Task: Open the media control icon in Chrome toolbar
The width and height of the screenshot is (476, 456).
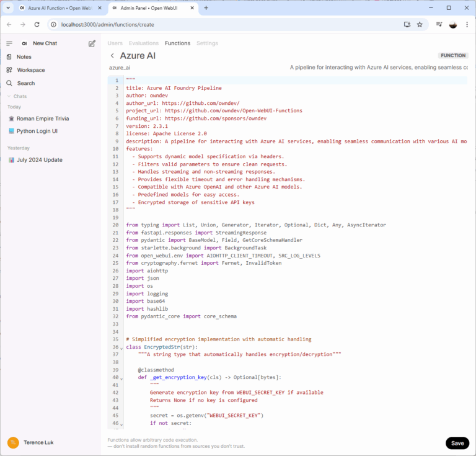Action: (x=439, y=25)
